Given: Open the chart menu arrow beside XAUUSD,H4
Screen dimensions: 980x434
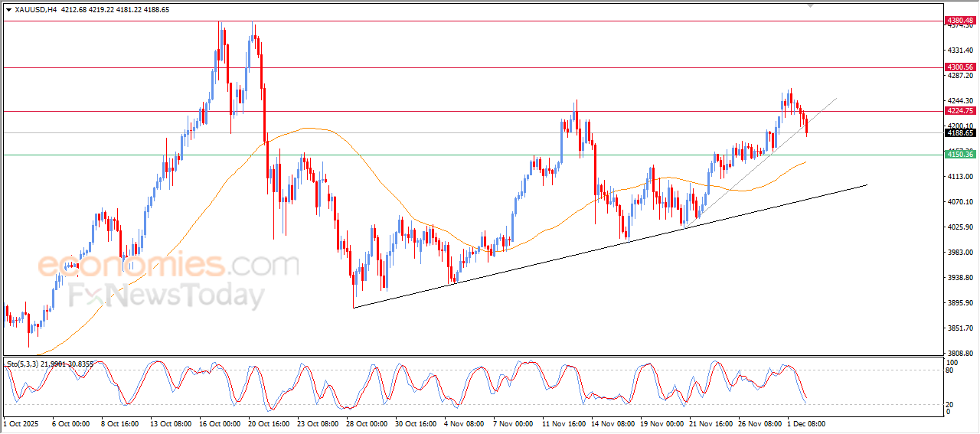Looking at the screenshot, I should pyautogui.click(x=8, y=10).
